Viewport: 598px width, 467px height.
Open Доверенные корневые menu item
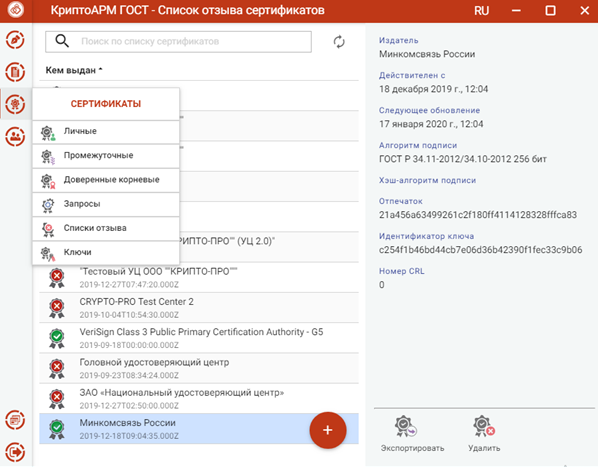tap(106, 180)
